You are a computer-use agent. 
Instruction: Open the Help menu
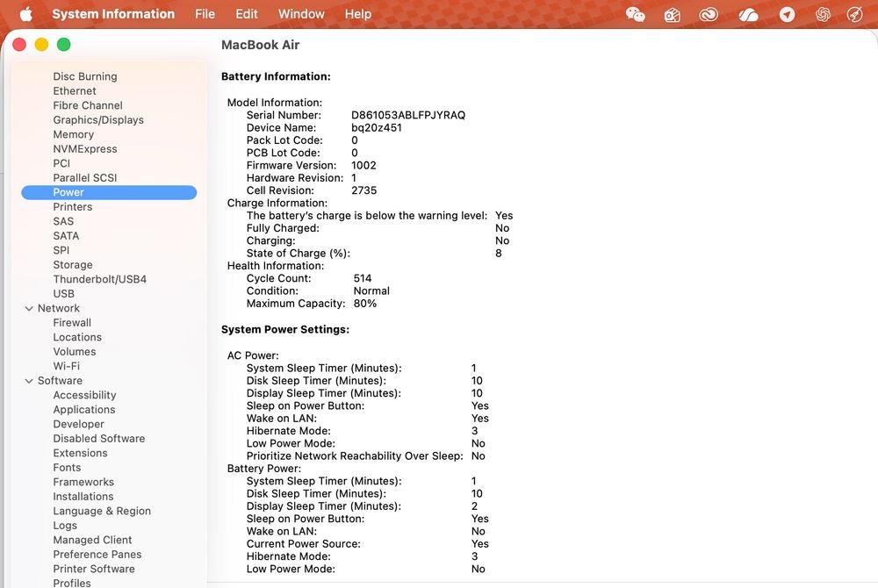[358, 14]
